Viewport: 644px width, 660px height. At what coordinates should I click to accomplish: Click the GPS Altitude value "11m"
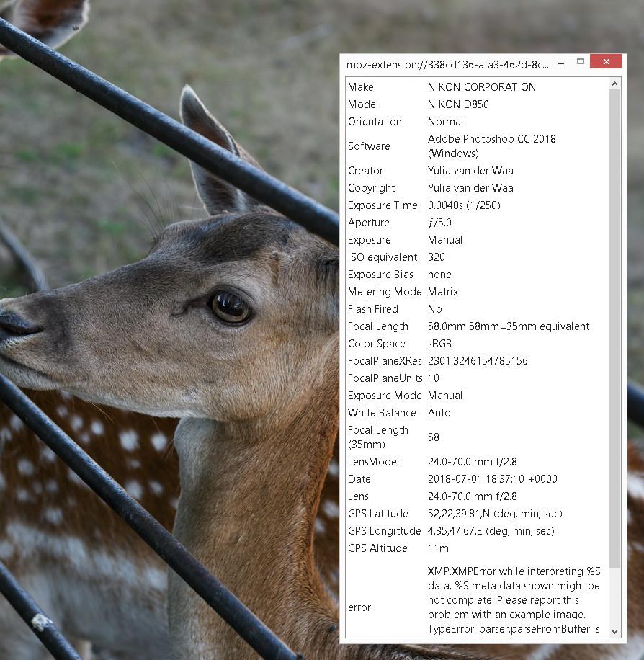pyautogui.click(x=438, y=548)
